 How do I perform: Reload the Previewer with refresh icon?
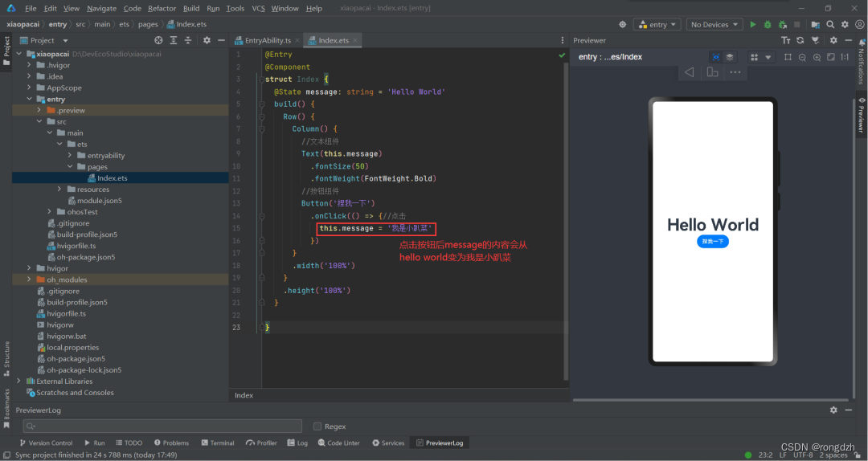(800, 40)
